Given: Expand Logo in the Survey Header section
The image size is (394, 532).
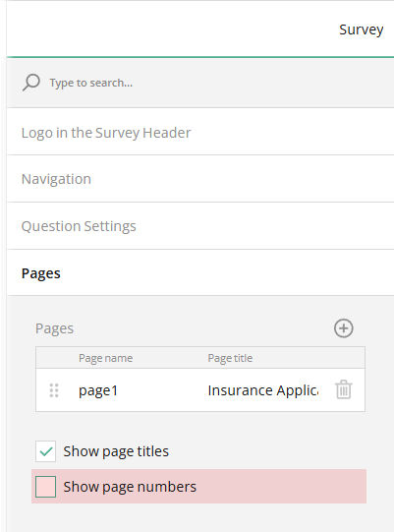Looking at the screenshot, I should coord(200,132).
